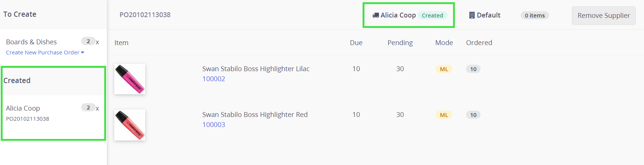Select the ML mode badge for Lilac highlighter
The height and width of the screenshot is (165, 644).
pos(444,69)
